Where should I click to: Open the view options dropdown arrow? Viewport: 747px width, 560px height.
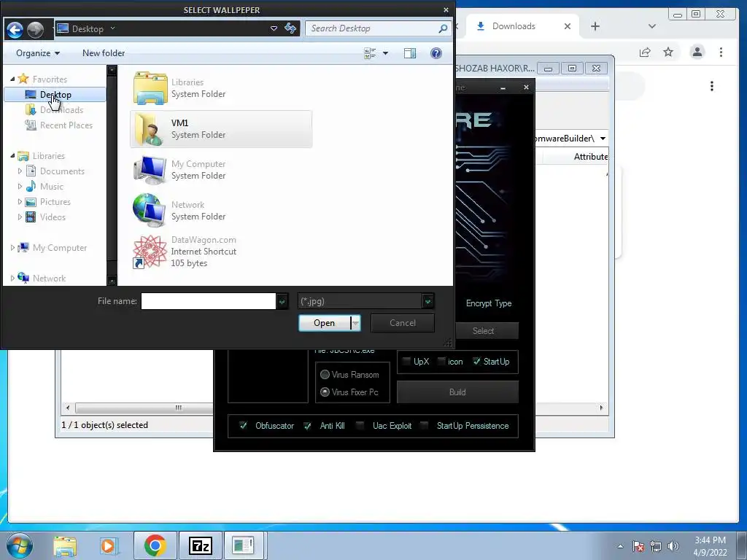[385, 53]
